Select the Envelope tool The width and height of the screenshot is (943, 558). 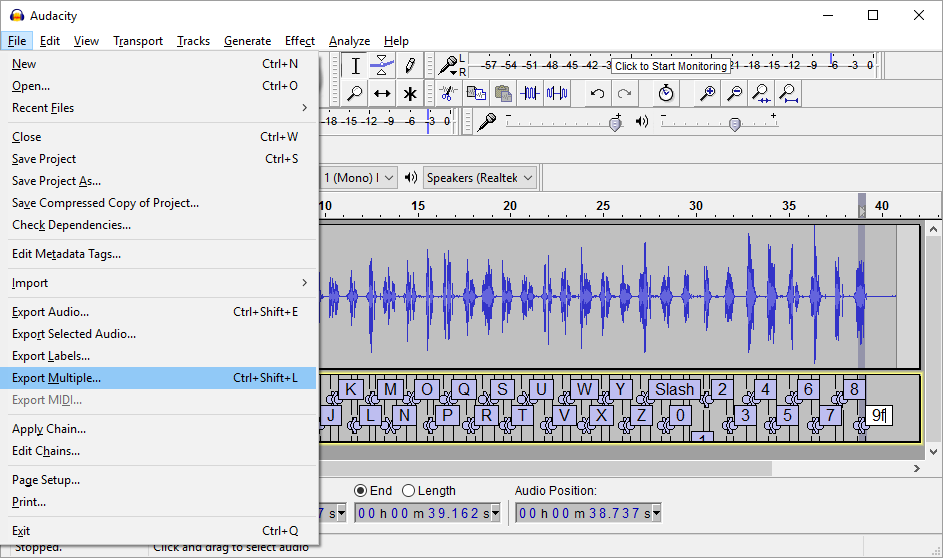pyautogui.click(x=382, y=66)
